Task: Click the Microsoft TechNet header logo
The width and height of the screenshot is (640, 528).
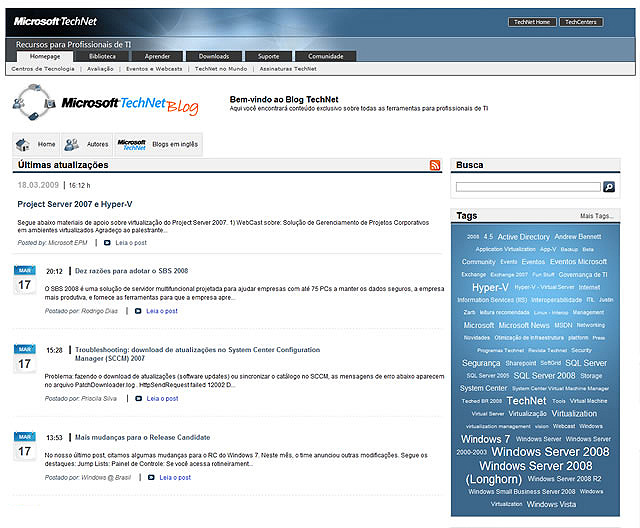Action: (55, 21)
